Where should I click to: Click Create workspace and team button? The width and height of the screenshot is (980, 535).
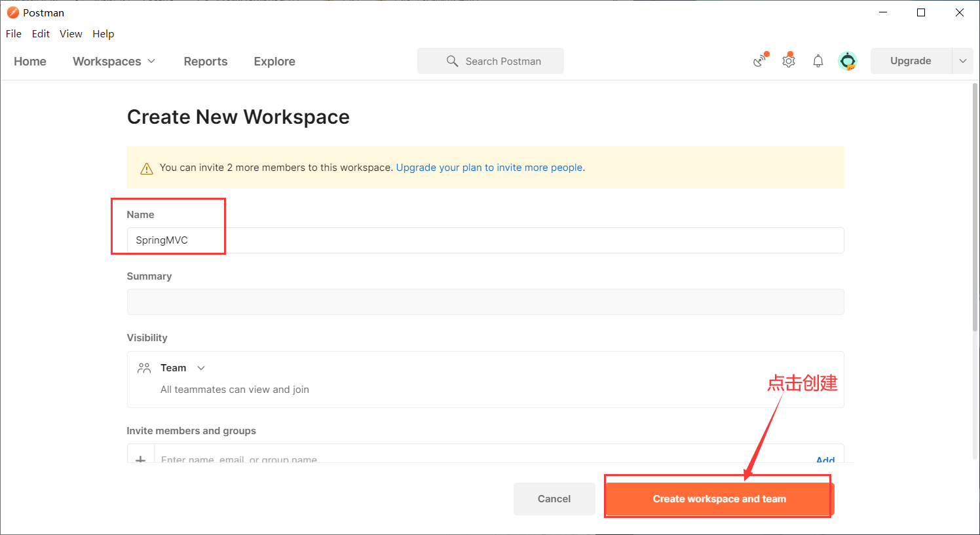click(x=719, y=499)
